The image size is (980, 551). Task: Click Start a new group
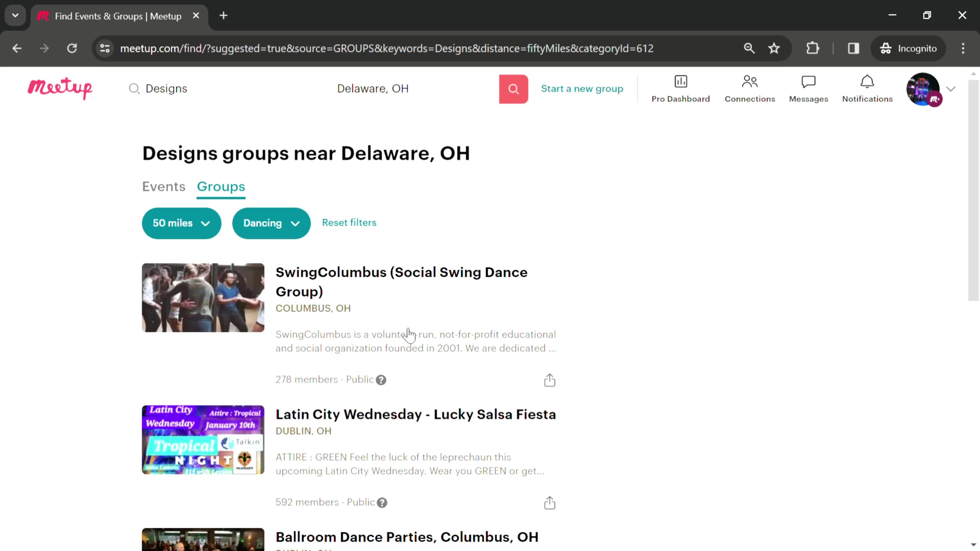point(582,89)
